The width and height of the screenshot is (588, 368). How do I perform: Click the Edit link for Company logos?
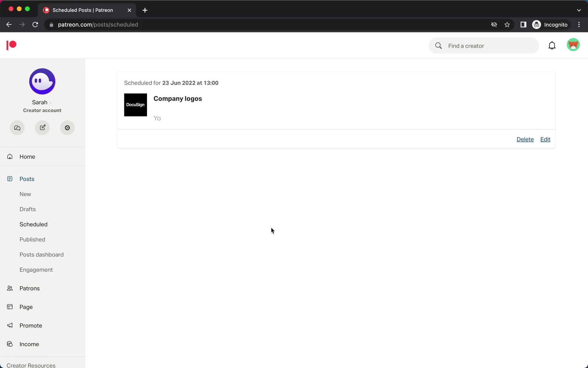click(x=545, y=139)
